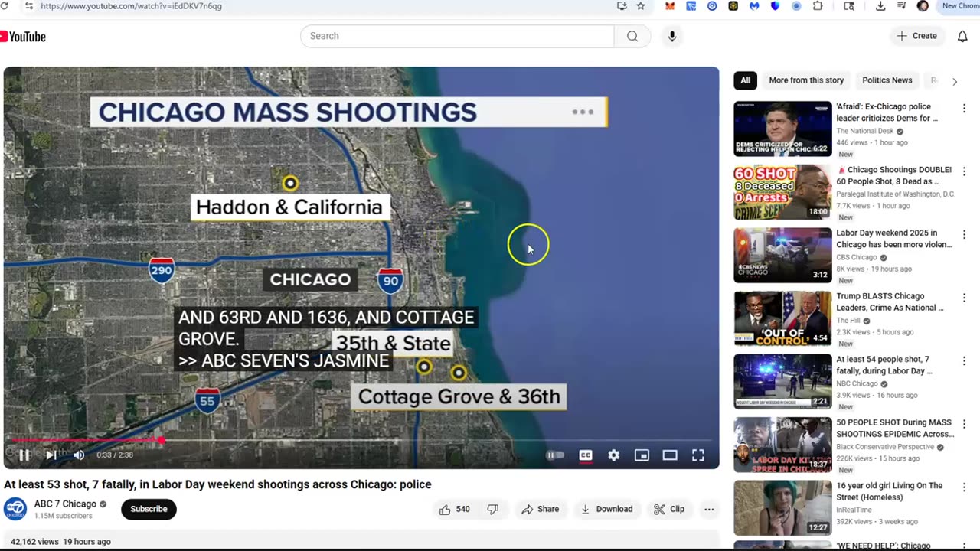980x551 pixels.
Task: Mute the video volume
Action: coord(78,455)
